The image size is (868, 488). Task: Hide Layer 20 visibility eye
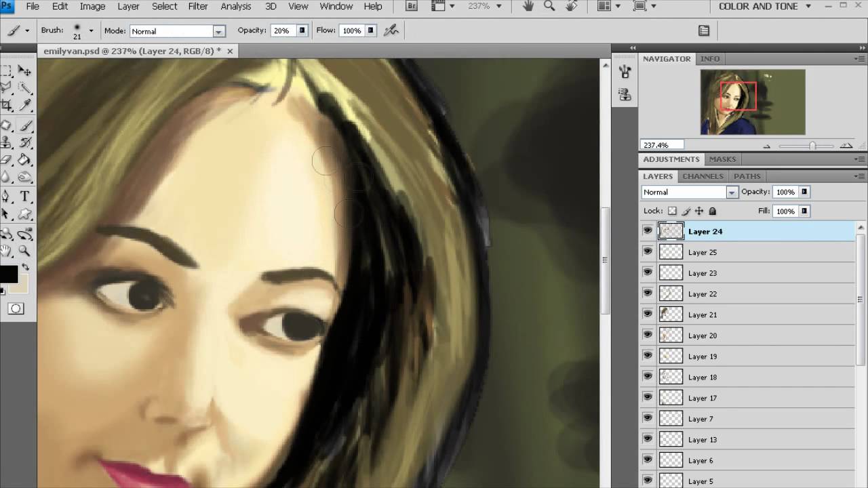(x=648, y=335)
